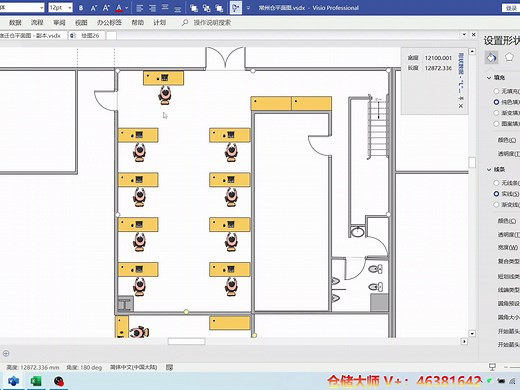The height and width of the screenshot is (390, 520).
Task: Open fill and line bucket tab
Action: point(491,57)
